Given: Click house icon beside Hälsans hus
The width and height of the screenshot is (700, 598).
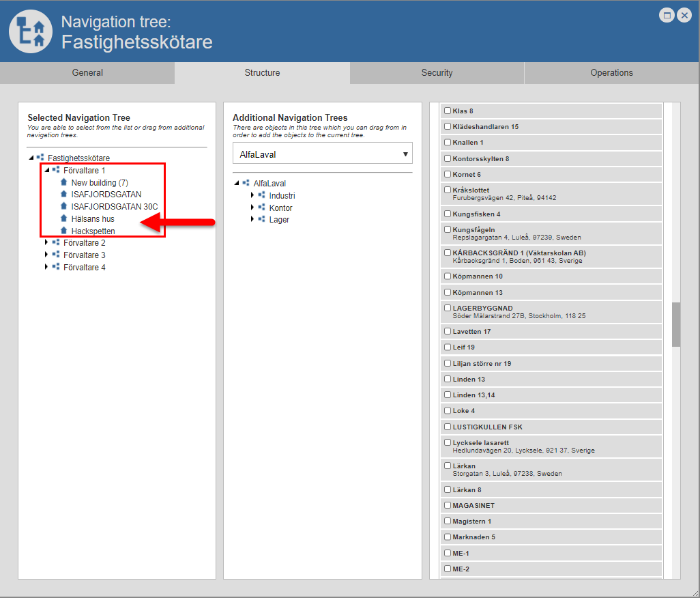Looking at the screenshot, I should coord(63,218).
